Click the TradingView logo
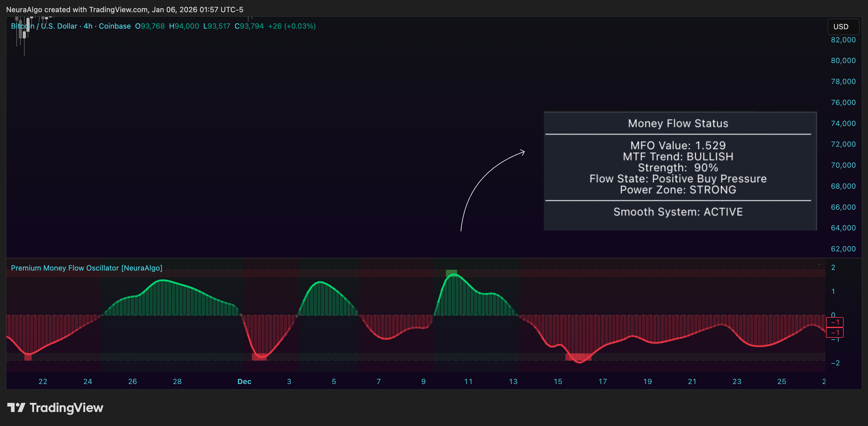 (x=55, y=408)
